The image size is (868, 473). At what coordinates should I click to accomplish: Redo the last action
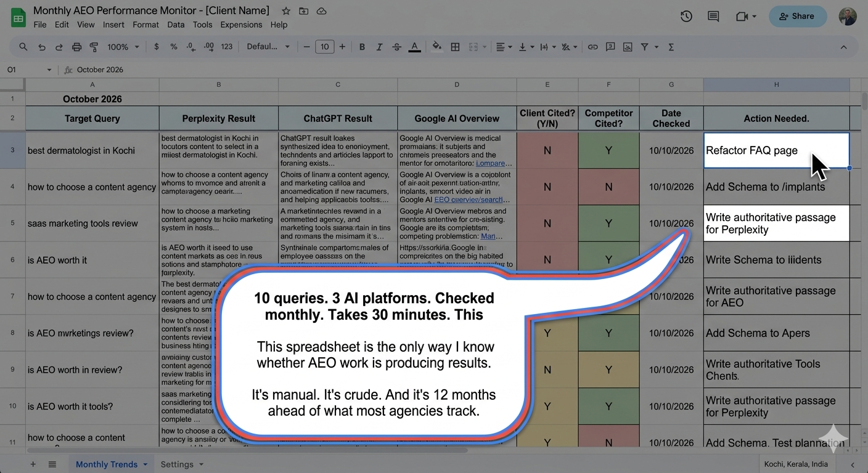click(59, 47)
